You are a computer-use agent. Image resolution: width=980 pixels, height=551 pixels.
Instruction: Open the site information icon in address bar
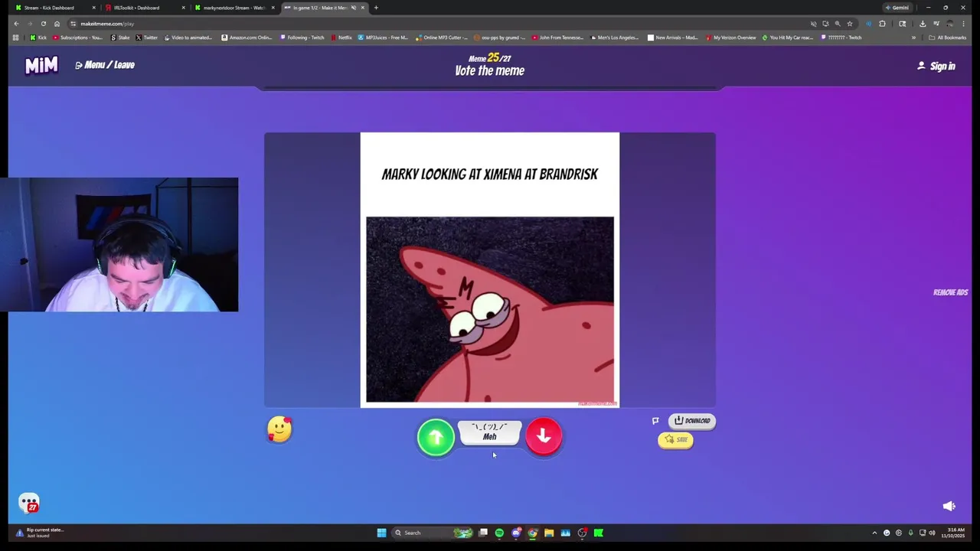pos(73,24)
